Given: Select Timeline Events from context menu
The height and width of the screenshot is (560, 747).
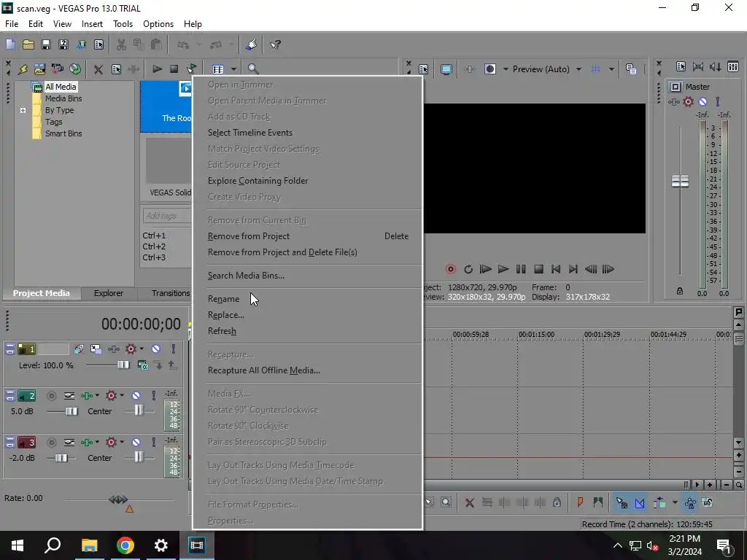Looking at the screenshot, I should pos(250,133).
